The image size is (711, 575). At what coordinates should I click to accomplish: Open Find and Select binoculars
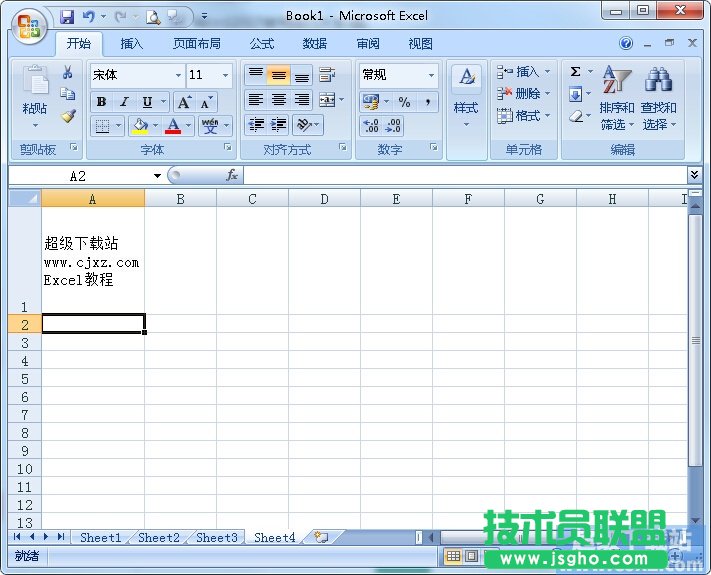pyautogui.click(x=658, y=100)
